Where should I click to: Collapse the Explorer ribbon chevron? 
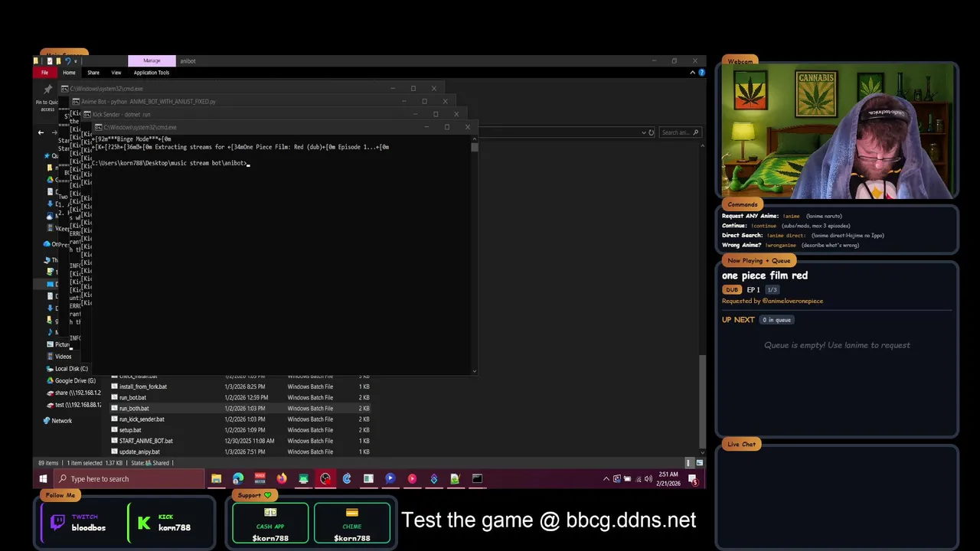(x=692, y=73)
